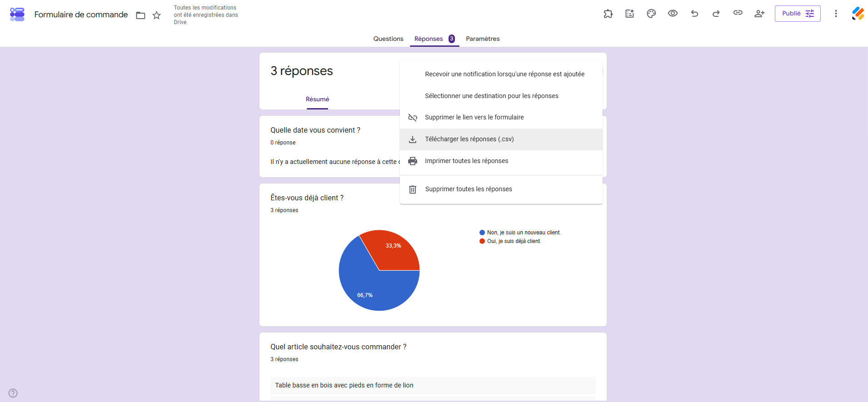
Task: Choose Imprimer toutes les réponses
Action: (501, 161)
